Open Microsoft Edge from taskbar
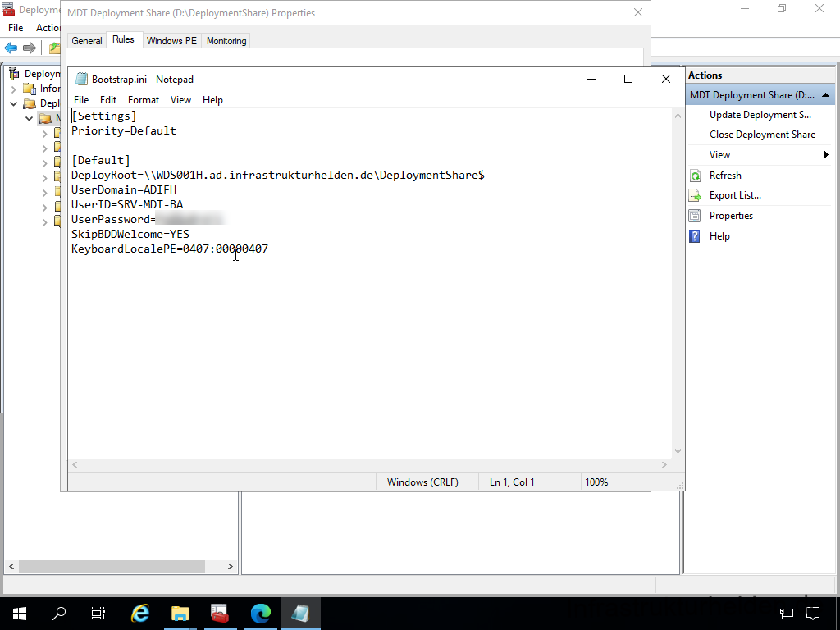 [260, 613]
